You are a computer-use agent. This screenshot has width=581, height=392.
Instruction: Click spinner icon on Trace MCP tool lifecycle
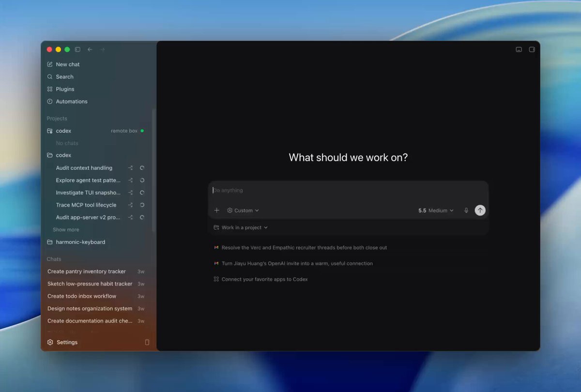(x=142, y=205)
